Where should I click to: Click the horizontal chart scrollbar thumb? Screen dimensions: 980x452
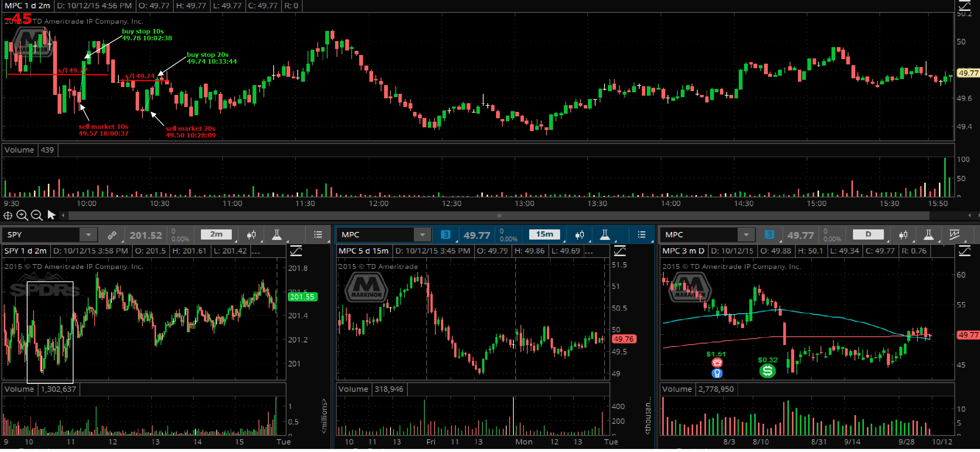499,217
